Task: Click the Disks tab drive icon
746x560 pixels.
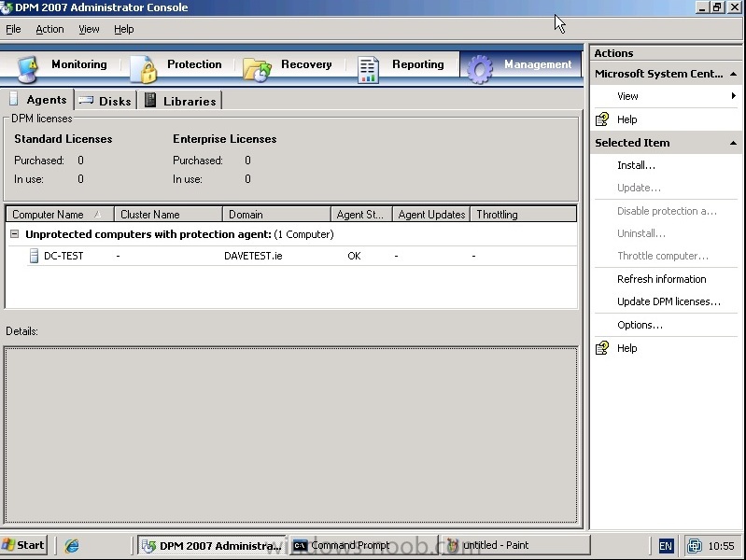Action: tap(86, 100)
